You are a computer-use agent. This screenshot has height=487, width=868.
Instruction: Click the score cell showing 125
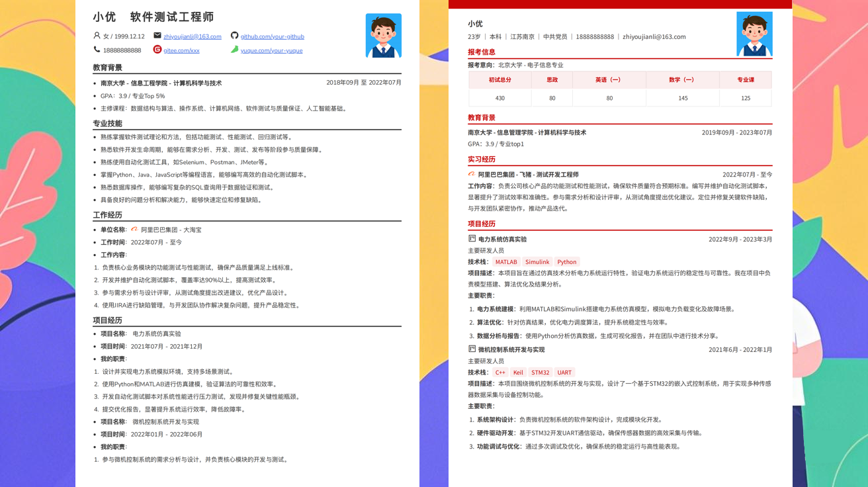[x=746, y=98]
